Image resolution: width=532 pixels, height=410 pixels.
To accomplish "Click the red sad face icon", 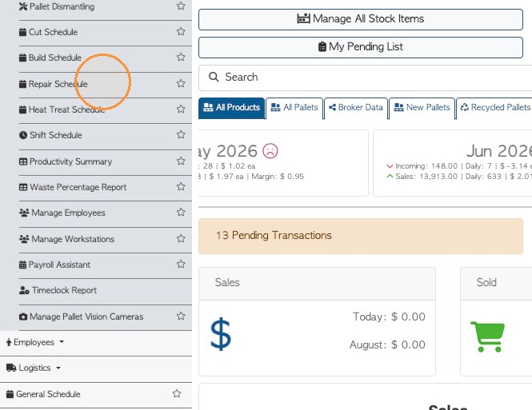I will point(270,151).
